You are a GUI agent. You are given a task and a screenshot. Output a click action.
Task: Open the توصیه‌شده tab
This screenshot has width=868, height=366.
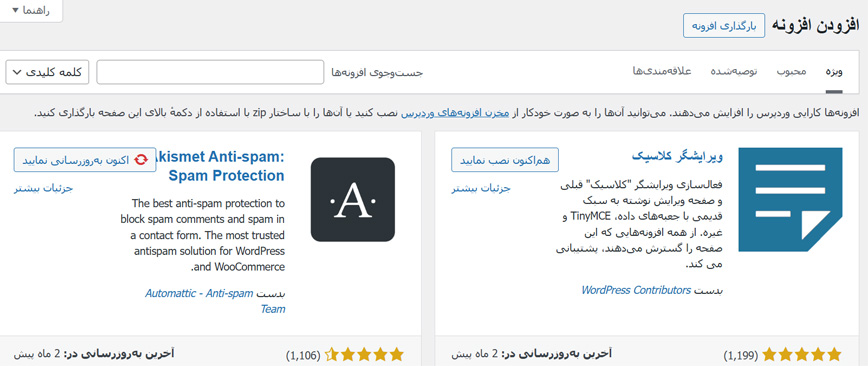[733, 72]
